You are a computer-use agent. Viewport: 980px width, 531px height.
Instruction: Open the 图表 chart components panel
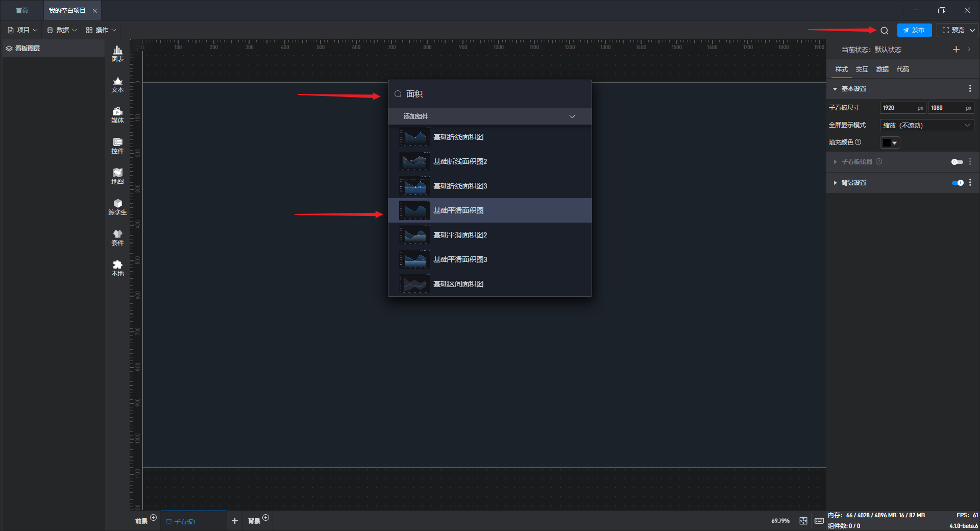tap(117, 54)
